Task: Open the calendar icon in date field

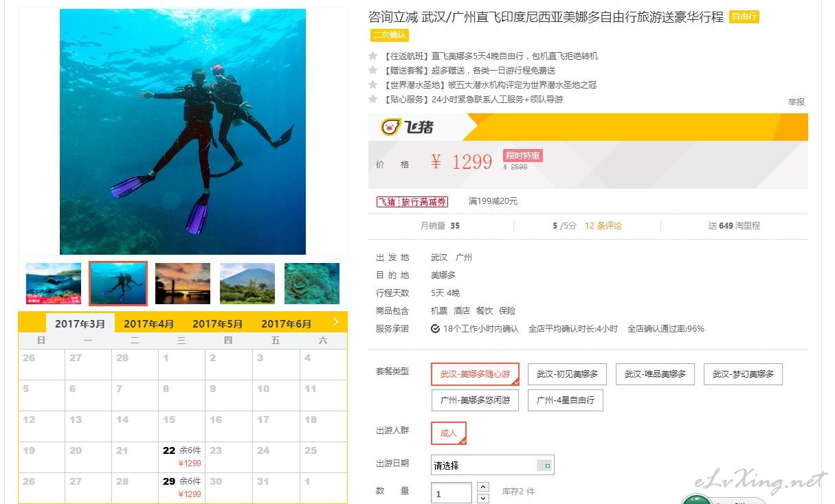Action: coord(544,466)
